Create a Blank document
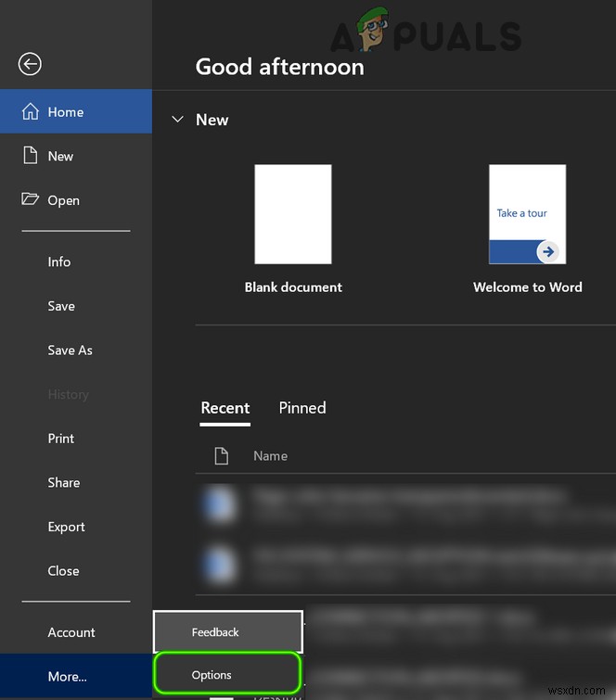The image size is (616, 700). [x=293, y=214]
